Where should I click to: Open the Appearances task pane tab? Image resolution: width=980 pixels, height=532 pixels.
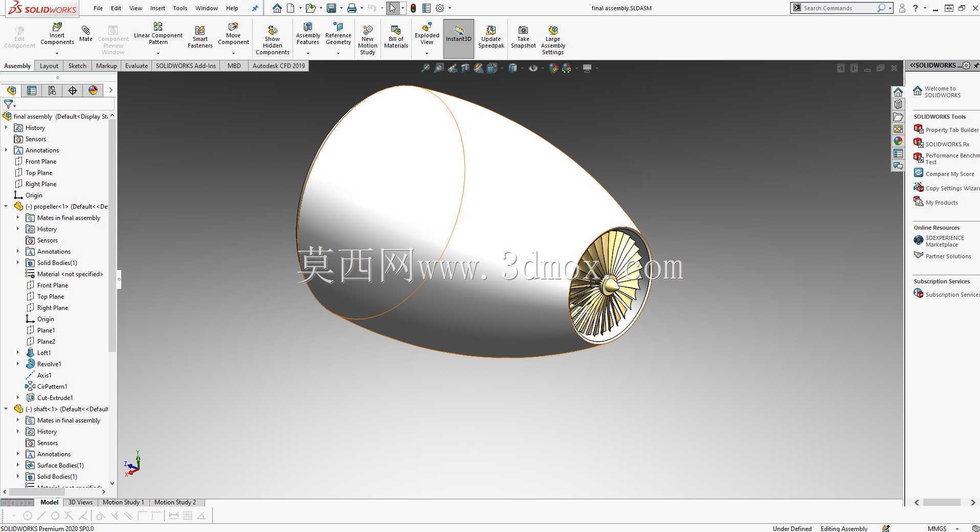click(x=898, y=141)
